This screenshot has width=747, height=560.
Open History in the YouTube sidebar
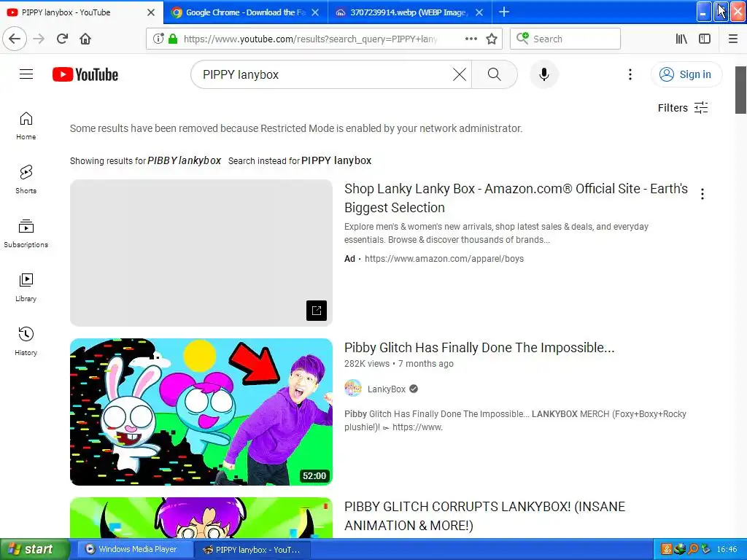click(x=26, y=341)
